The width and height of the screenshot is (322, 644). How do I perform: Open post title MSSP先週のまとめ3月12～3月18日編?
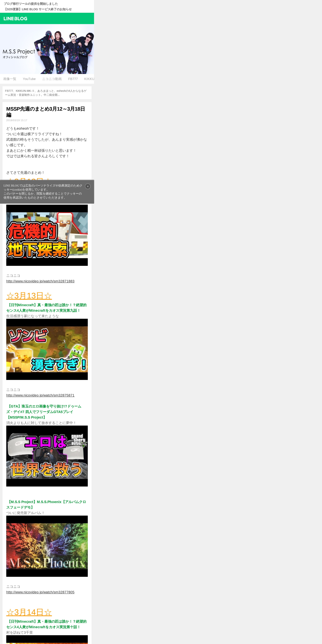[x=46, y=112]
